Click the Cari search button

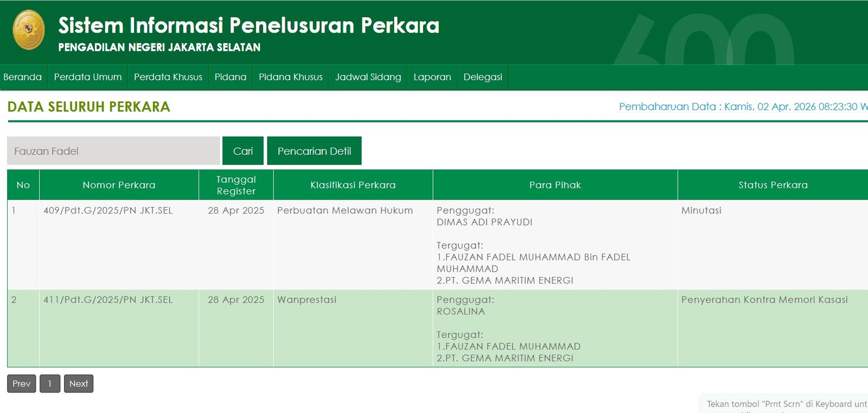coord(243,151)
